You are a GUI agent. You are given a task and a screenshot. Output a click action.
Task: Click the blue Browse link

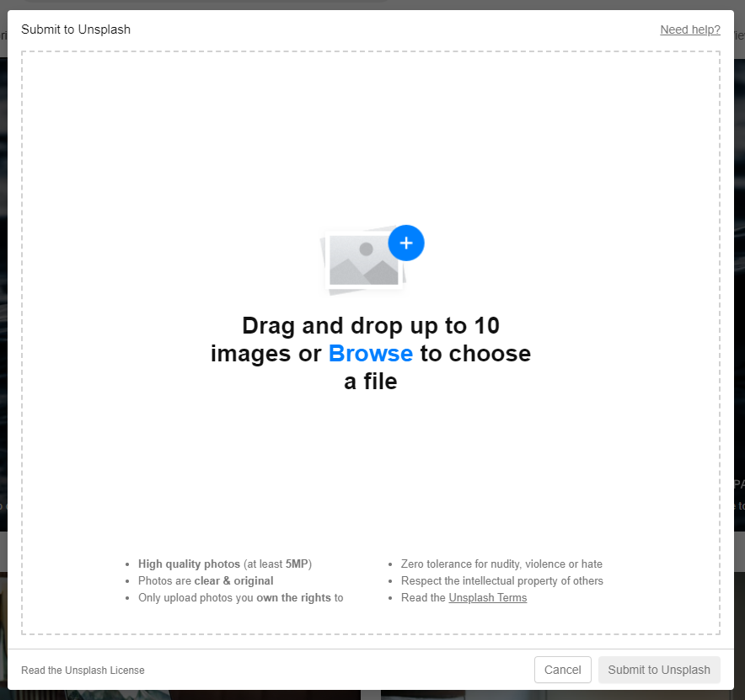pyautogui.click(x=371, y=353)
